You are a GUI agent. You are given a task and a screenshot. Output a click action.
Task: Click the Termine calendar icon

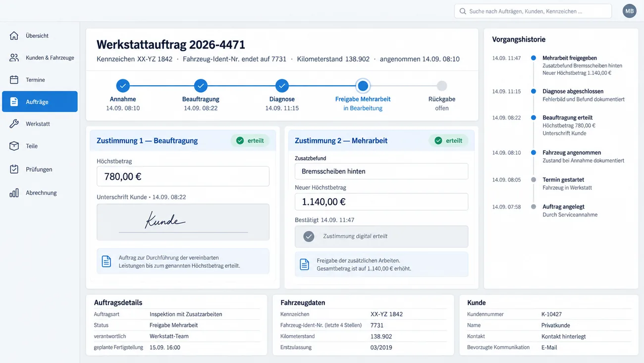click(x=14, y=80)
